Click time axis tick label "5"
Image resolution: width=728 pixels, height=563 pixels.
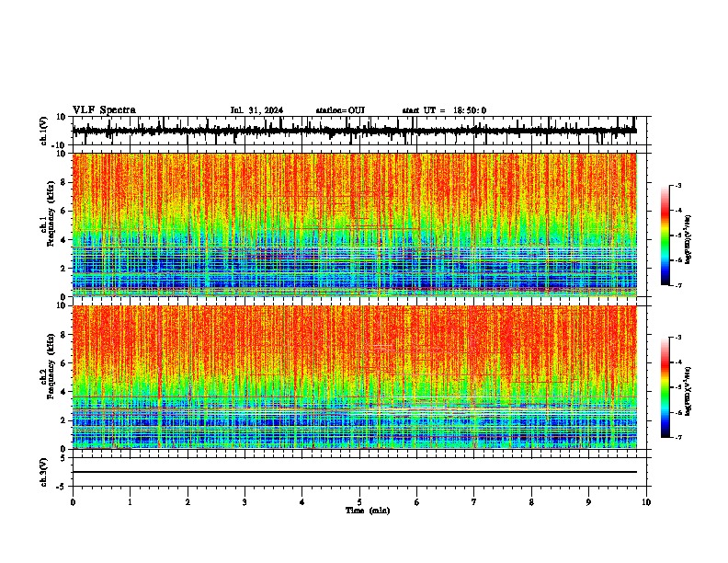[x=359, y=502]
